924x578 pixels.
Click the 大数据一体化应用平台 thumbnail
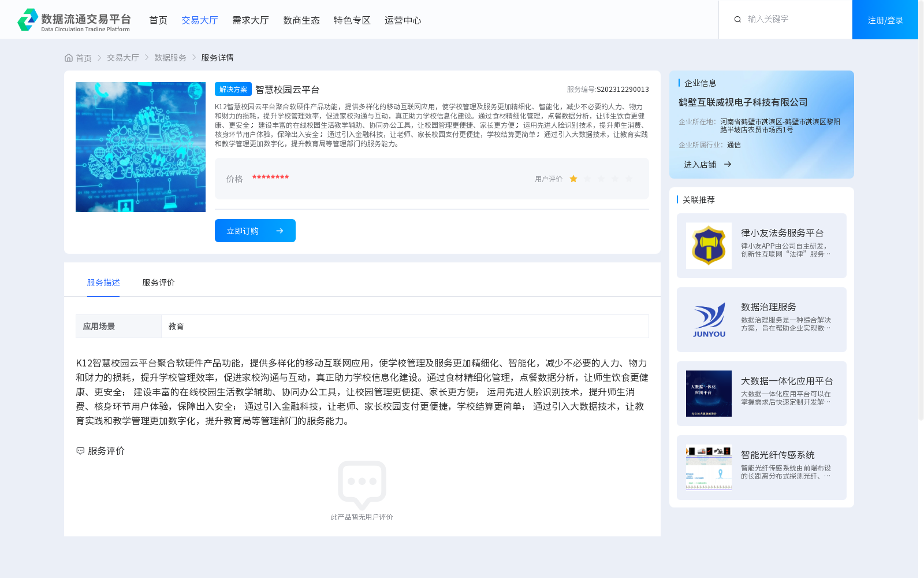pos(709,394)
